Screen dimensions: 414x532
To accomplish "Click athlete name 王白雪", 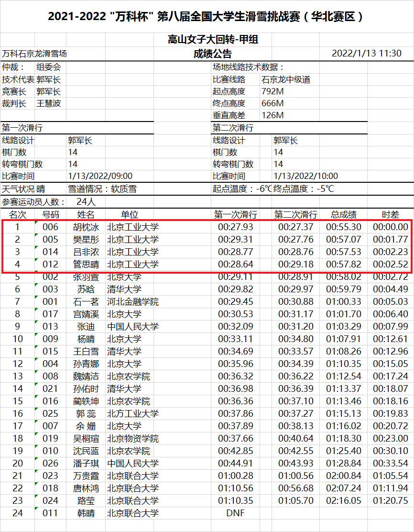I will pyautogui.click(x=86, y=351).
